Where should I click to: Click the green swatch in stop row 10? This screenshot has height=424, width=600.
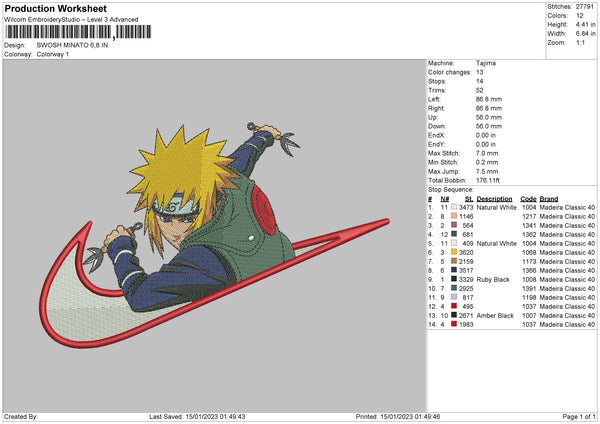[454, 288]
